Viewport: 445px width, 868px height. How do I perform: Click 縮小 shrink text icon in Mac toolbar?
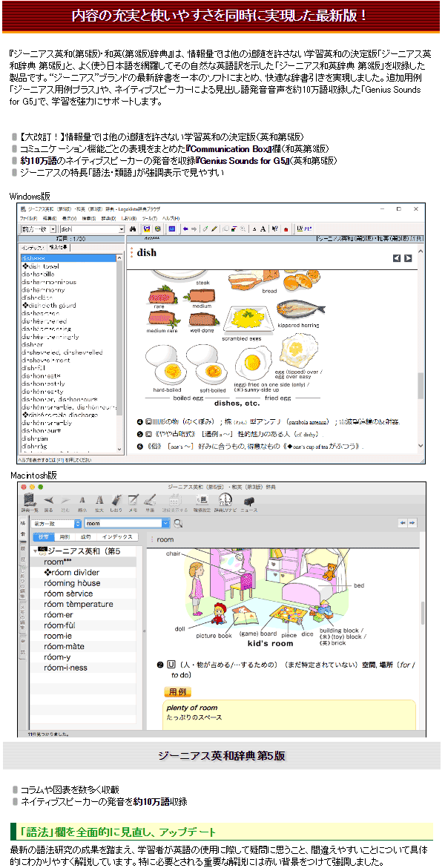[x=82, y=503]
